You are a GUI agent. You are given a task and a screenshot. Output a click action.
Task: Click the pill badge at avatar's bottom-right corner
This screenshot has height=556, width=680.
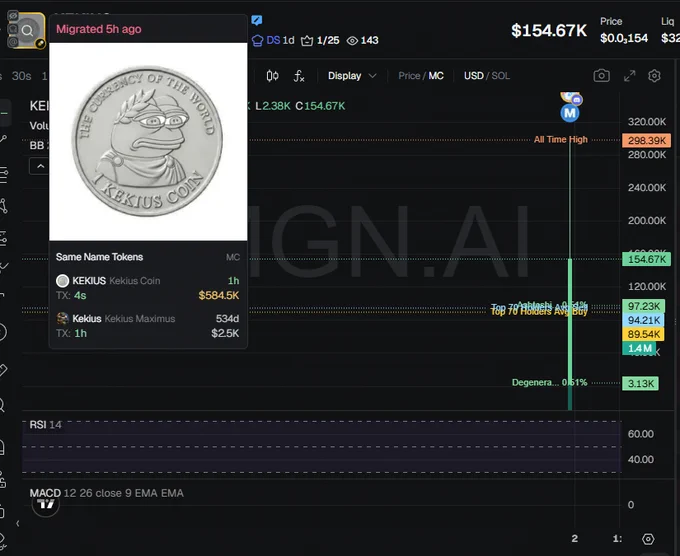[x=40, y=43]
